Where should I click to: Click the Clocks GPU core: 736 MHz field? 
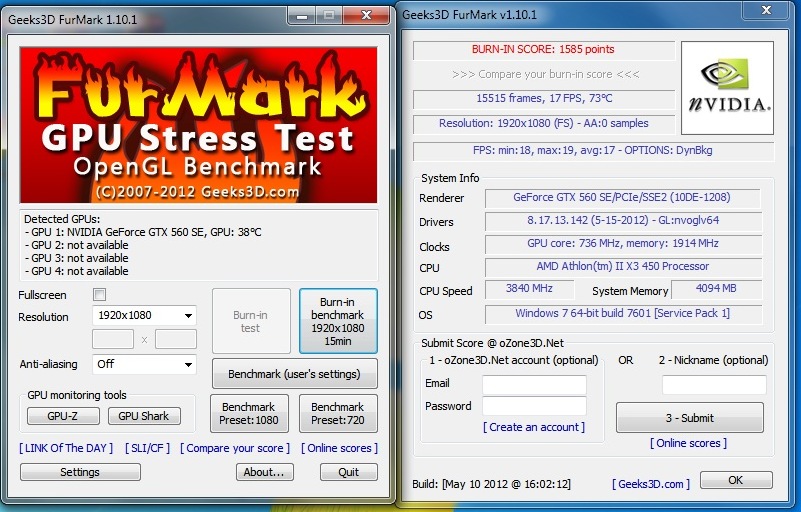tap(623, 243)
